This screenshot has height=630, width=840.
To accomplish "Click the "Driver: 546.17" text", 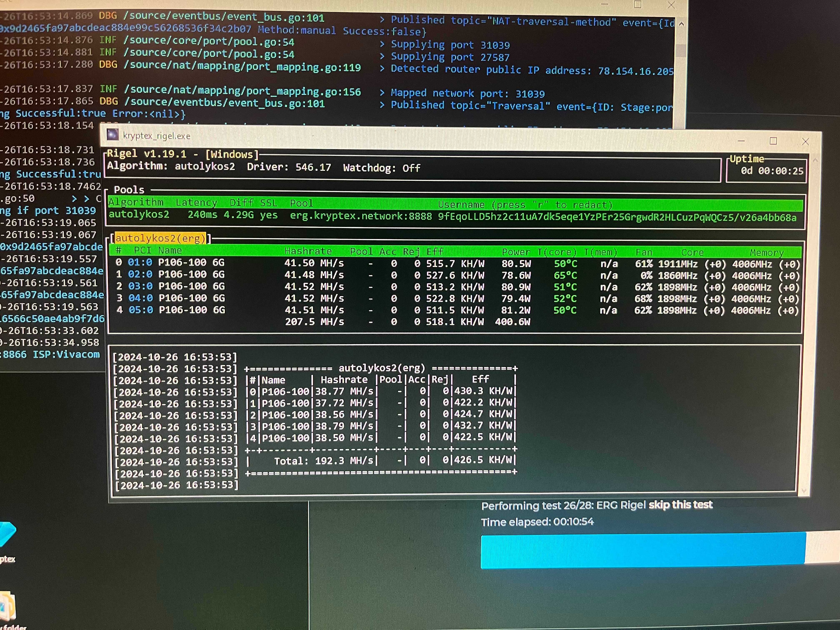I will click(x=289, y=167).
